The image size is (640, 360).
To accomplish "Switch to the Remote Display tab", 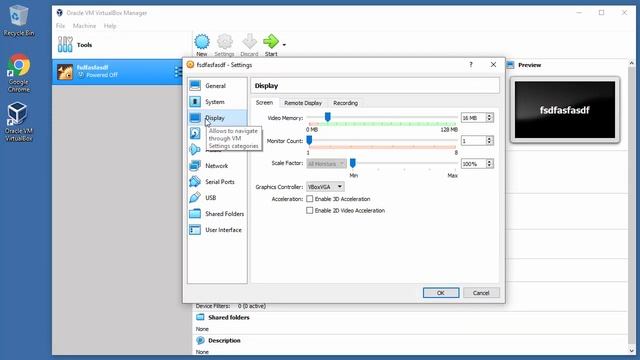I will click(x=303, y=103).
